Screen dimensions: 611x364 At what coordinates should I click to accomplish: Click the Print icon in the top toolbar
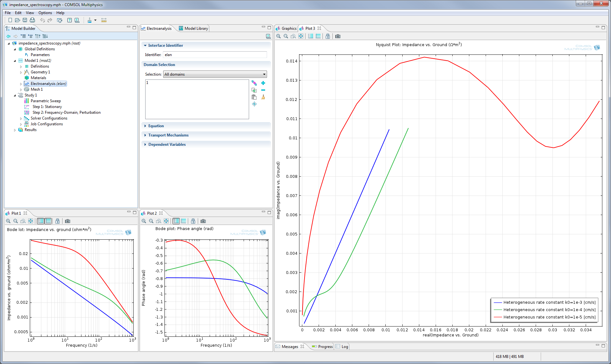click(32, 20)
